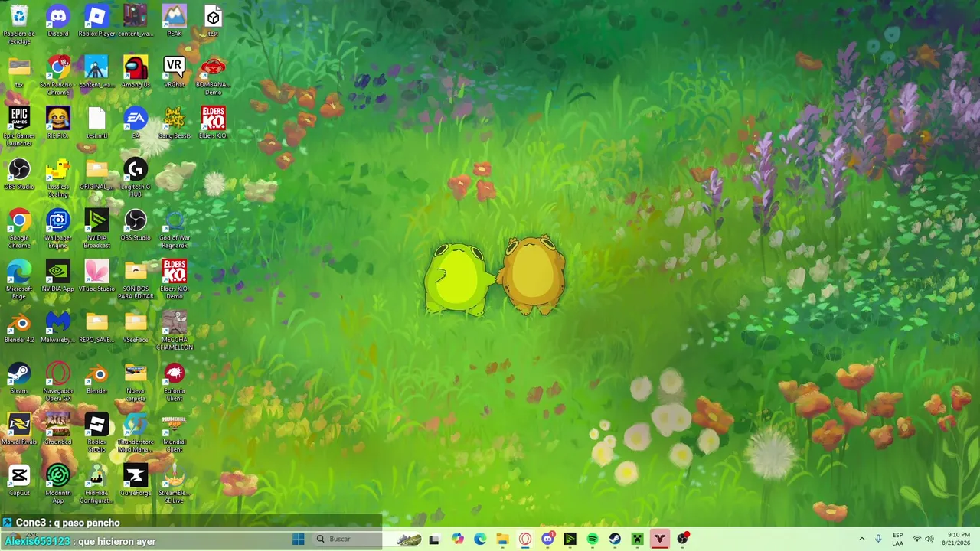Select the R.E.P.O. game shortcut
This screenshot has width=980, height=551.
pyautogui.click(x=58, y=123)
